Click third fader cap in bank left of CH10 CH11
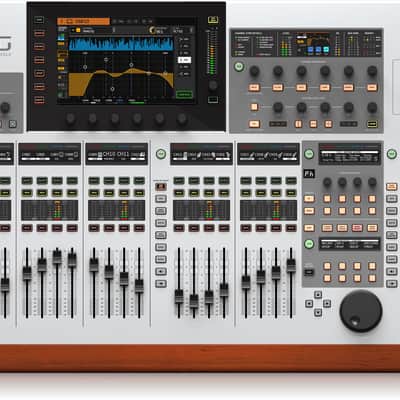The image size is (400, 400). (57, 257)
